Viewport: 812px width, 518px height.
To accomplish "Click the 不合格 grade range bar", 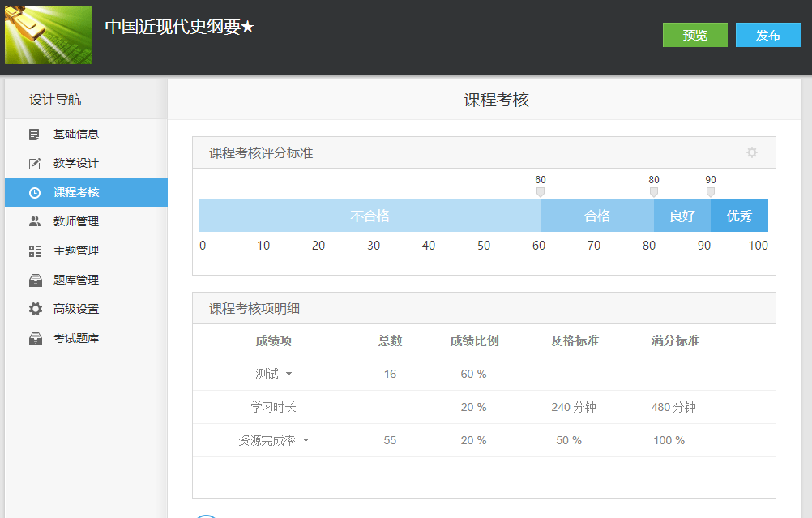I will (x=370, y=216).
